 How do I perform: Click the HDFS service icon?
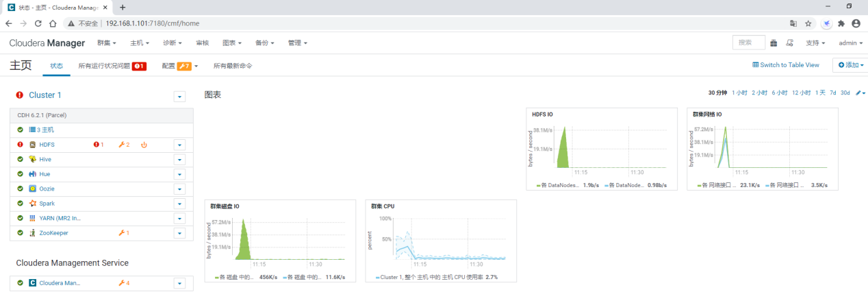pos(32,145)
